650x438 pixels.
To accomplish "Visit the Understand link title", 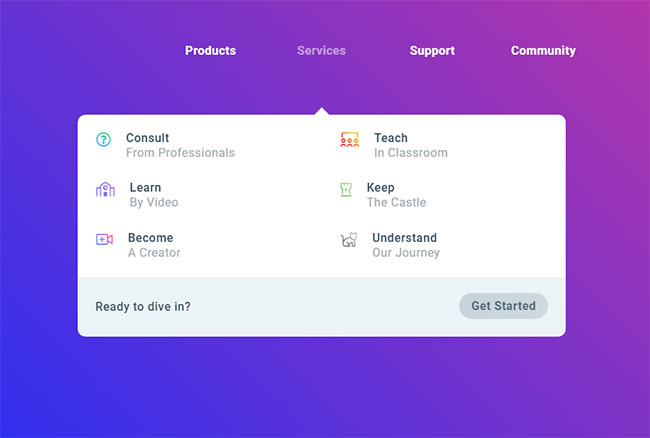I will pos(404,238).
